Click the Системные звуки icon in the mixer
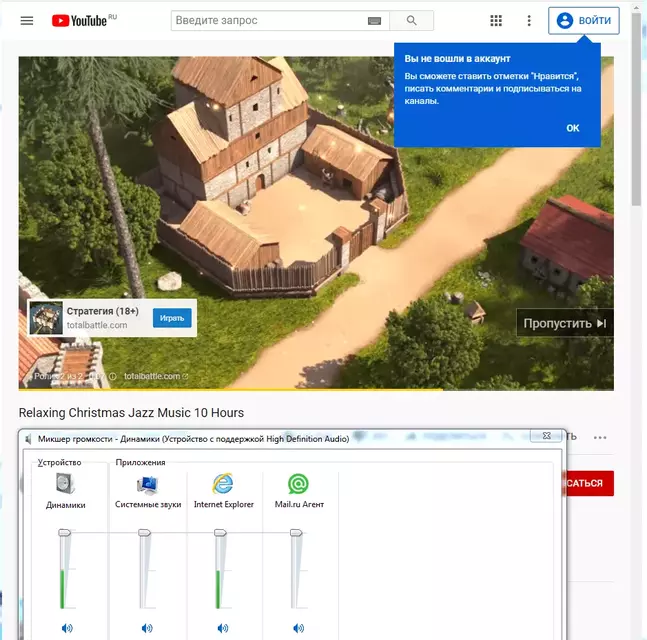Image resolution: width=647 pixels, height=640 pixels. click(x=147, y=484)
